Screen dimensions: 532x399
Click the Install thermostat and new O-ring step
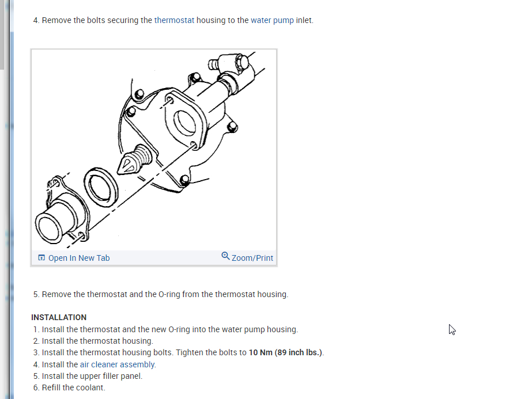165,329
